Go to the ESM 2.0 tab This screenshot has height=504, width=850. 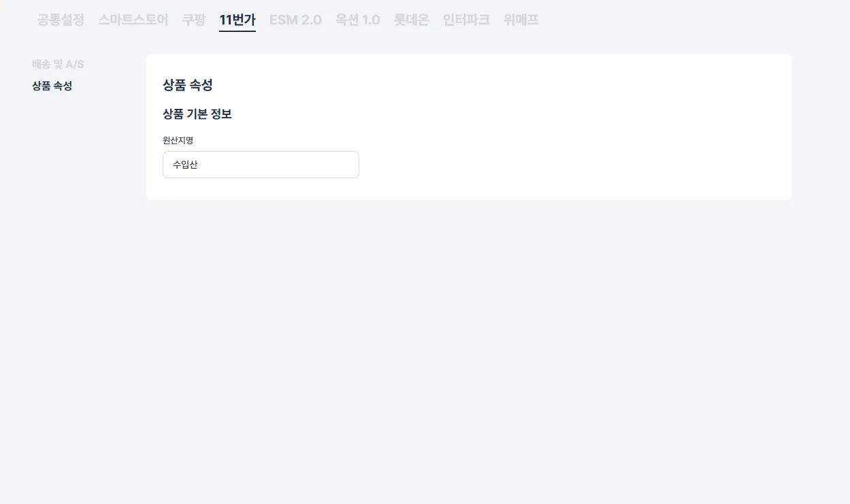click(x=295, y=20)
